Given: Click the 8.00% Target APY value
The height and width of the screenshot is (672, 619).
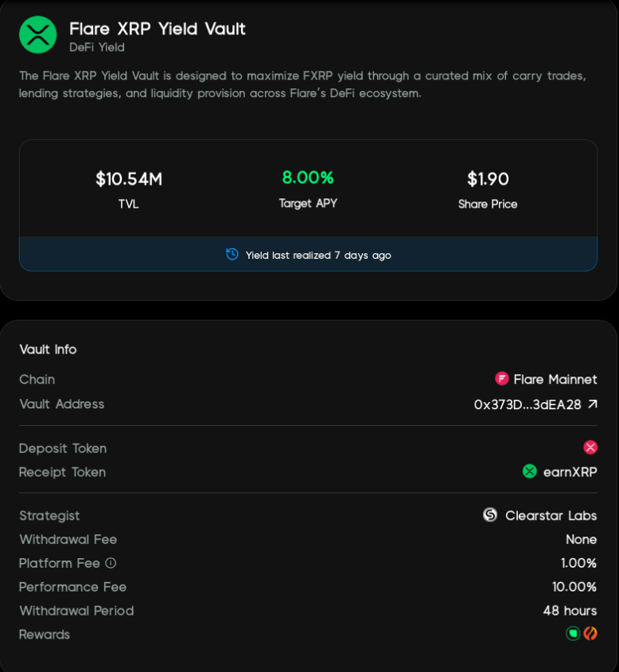Looking at the screenshot, I should (308, 177).
